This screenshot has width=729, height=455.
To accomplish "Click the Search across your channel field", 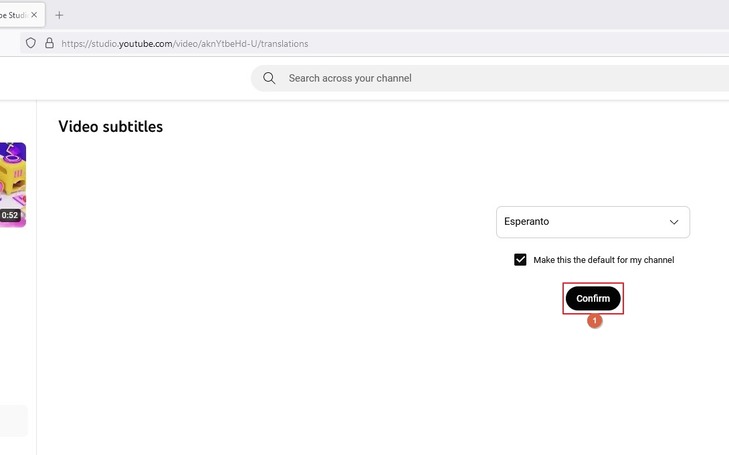I will coord(490,78).
